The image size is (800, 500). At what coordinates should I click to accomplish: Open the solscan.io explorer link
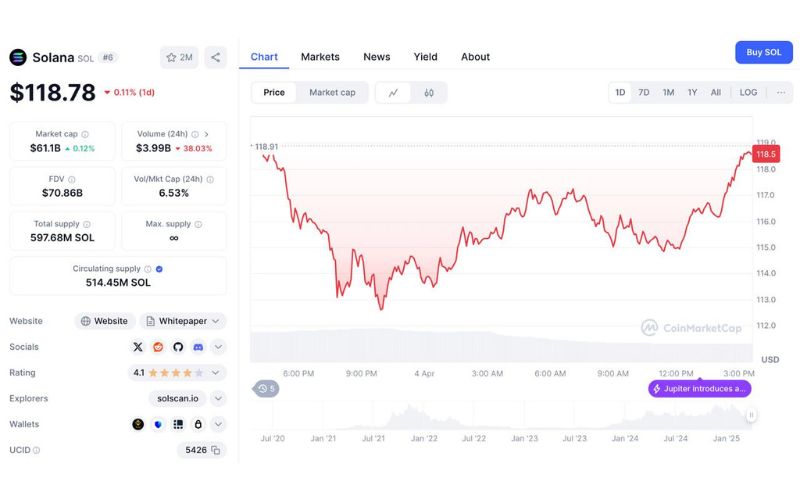(178, 398)
